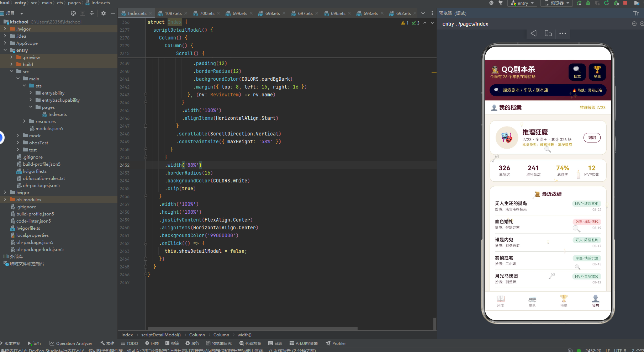Click the attach debugger bug-with-arrow icon
Image resolution: width=644 pixels, height=352 pixels.
click(616, 3)
